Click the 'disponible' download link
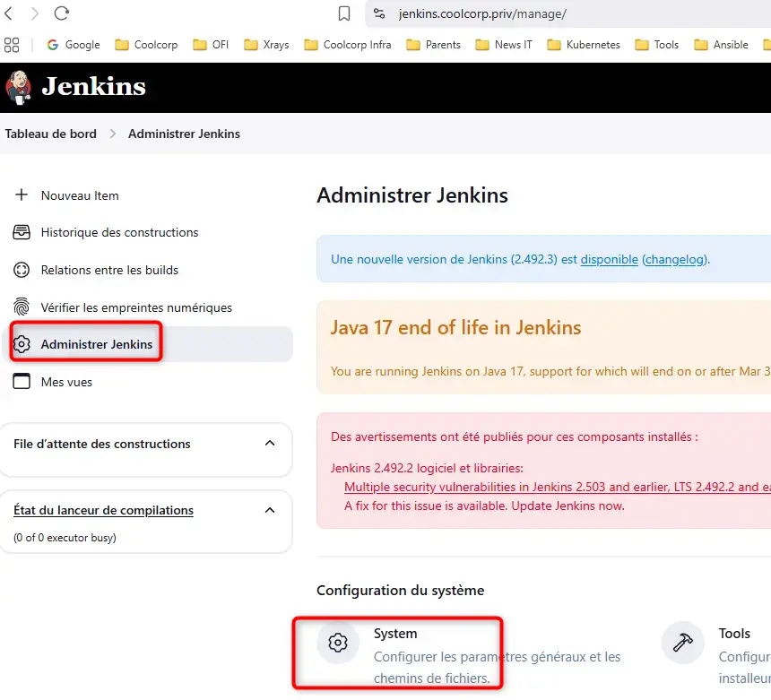Viewport: 771px width, 700px height. (x=610, y=259)
